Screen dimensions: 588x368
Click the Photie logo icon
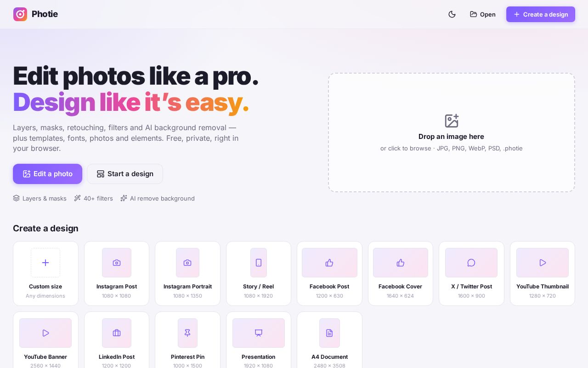[x=20, y=14]
